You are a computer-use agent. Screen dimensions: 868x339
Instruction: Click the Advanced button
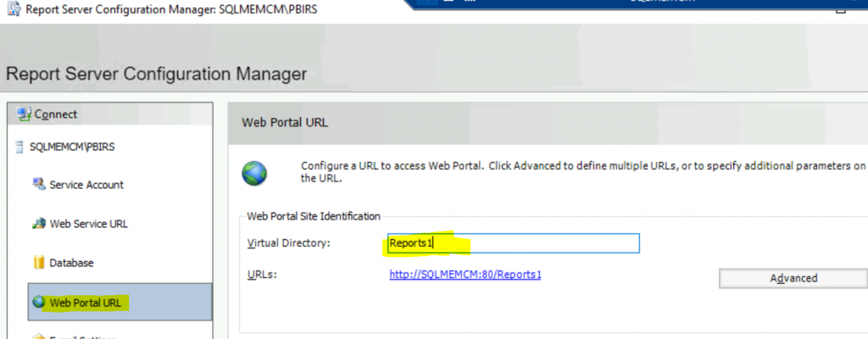pyautogui.click(x=793, y=278)
